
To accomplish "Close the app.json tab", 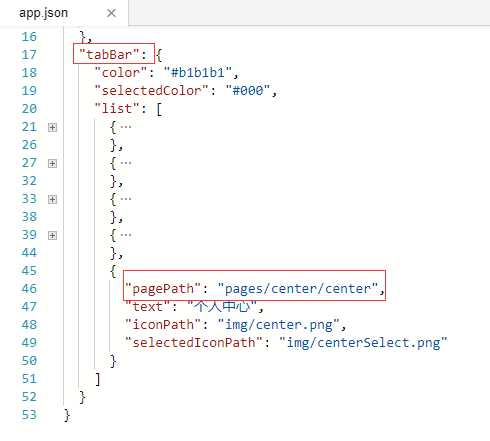I will coord(111,13).
